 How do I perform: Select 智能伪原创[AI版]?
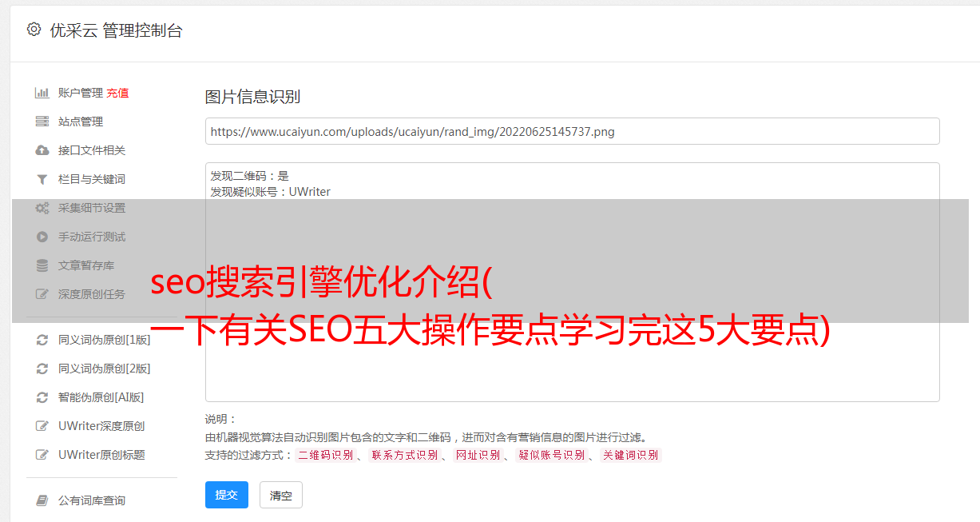point(101,397)
